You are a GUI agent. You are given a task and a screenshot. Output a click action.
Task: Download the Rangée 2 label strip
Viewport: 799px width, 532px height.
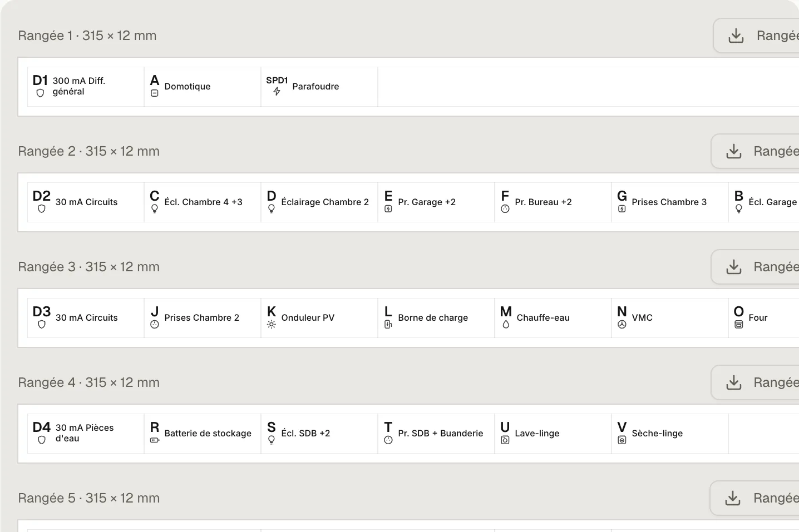pyautogui.click(x=755, y=151)
